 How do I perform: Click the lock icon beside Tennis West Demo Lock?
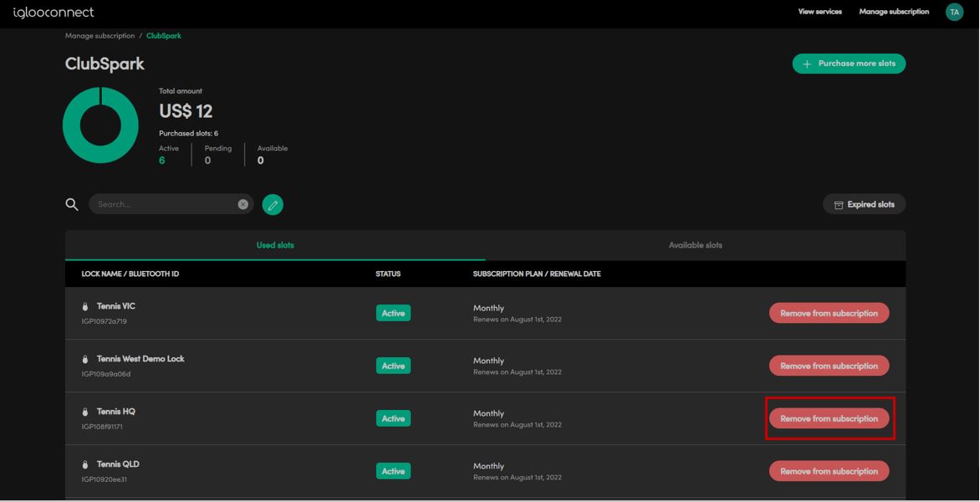tap(85, 360)
